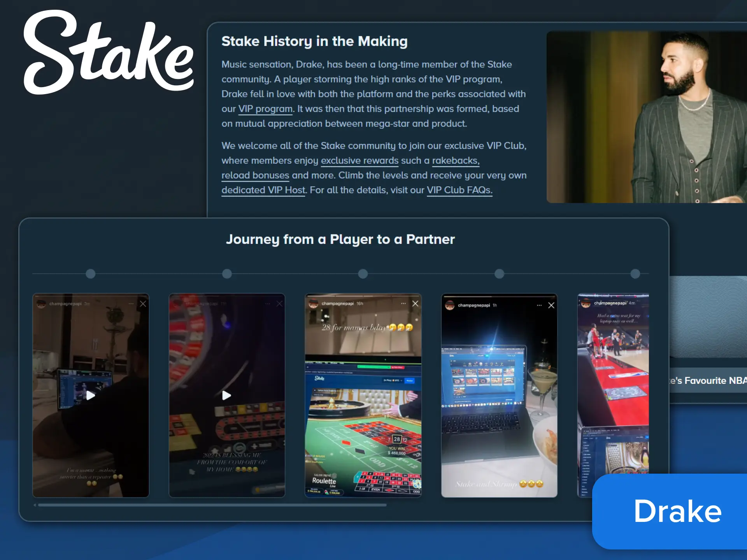Screen dimensions: 747x560
Task: Close icon on the first story card
Action: point(143,304)
